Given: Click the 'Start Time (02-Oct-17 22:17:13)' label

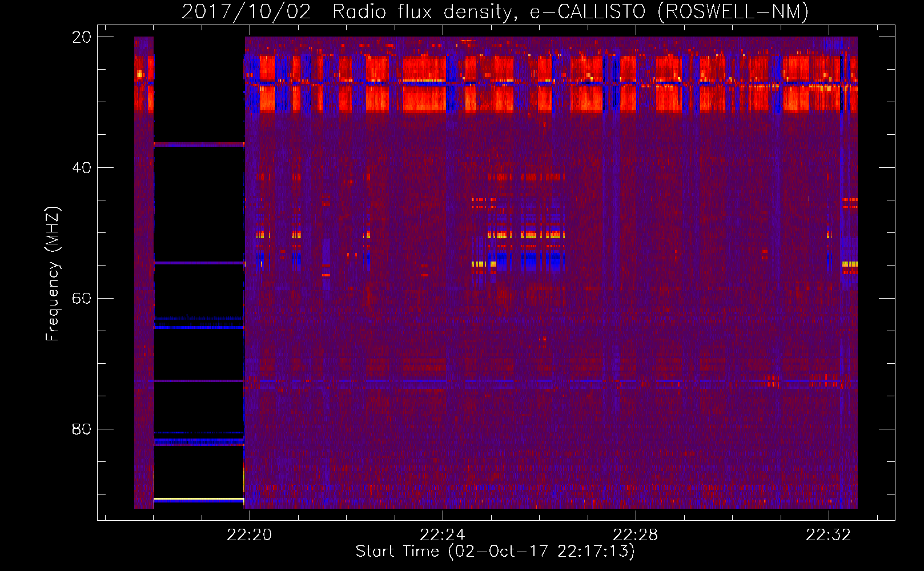Looking at the screenshot, I should click(x=495, y=552).
